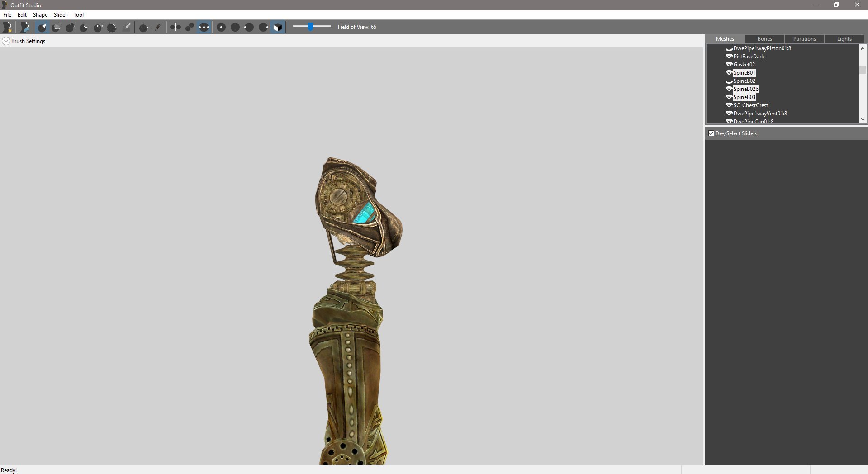Click the 'Ready!' status bar text
The height and width of the screenshot is (474, 868).
[x=9, y=470]
